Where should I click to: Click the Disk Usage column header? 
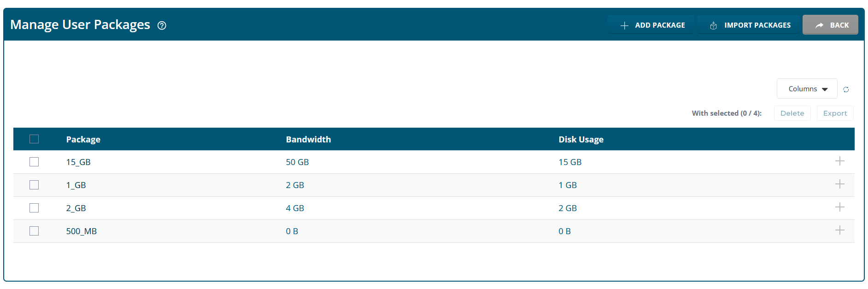coord(581,139)
